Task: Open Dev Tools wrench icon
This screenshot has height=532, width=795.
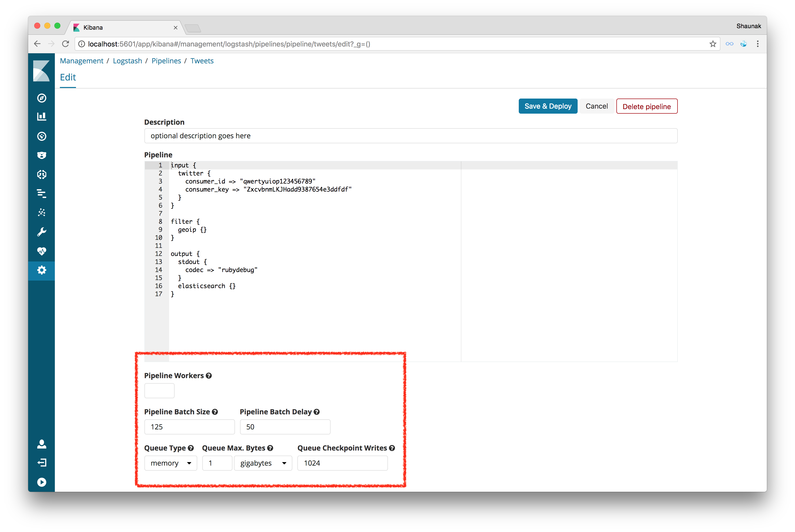Action: (42, 232)
